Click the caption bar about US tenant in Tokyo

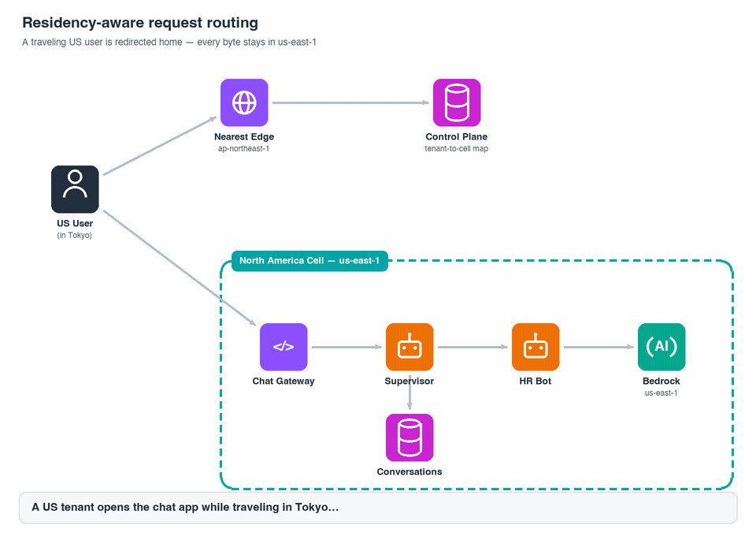[378, 508]
